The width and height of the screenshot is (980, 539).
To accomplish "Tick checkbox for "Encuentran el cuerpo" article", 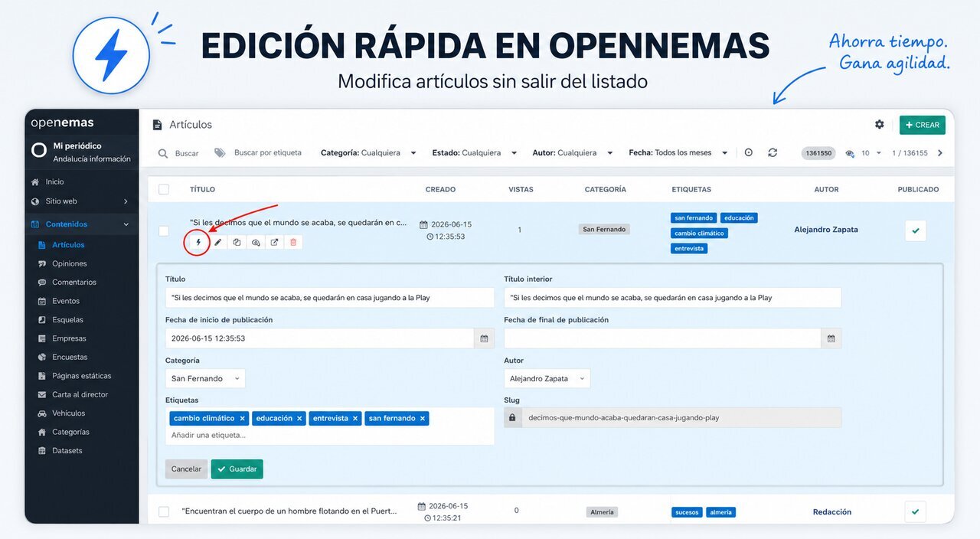I will pos(164,511).
